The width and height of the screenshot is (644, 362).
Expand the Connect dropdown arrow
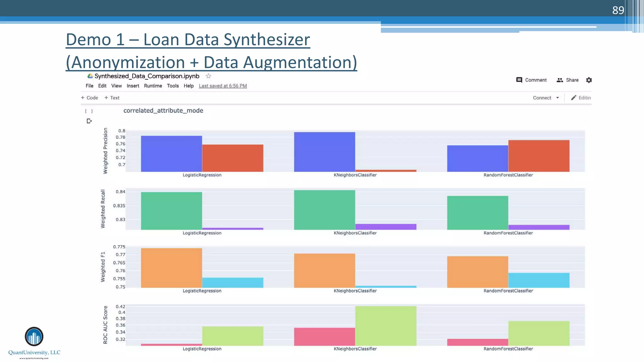(x=558, y=98)
